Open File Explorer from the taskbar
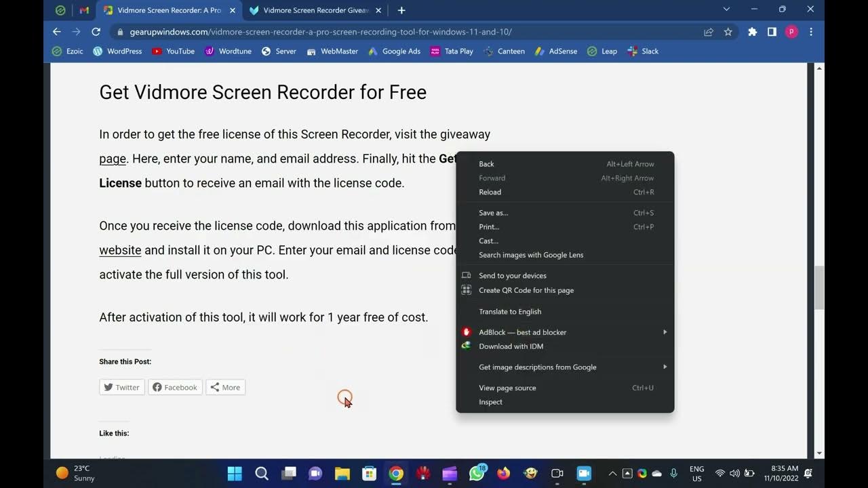Screen dimensions: 868x488 (x=342, y=473)
